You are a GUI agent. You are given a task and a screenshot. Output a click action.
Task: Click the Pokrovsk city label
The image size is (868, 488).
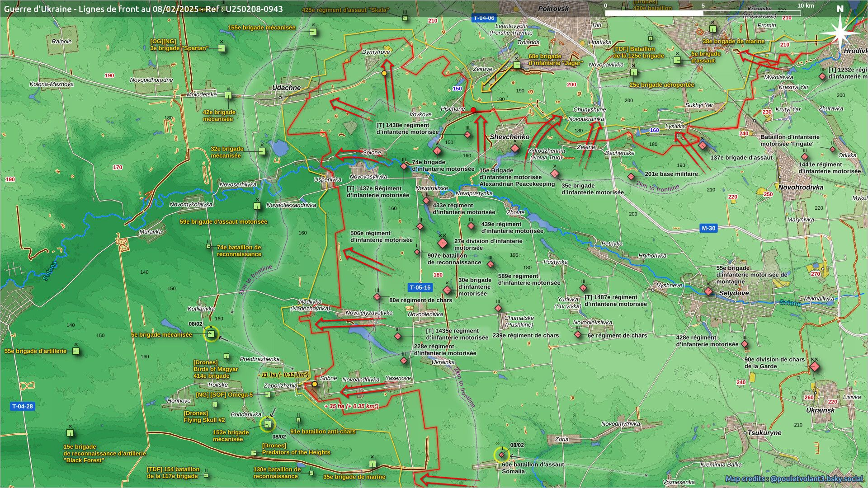tap(553, 9)
